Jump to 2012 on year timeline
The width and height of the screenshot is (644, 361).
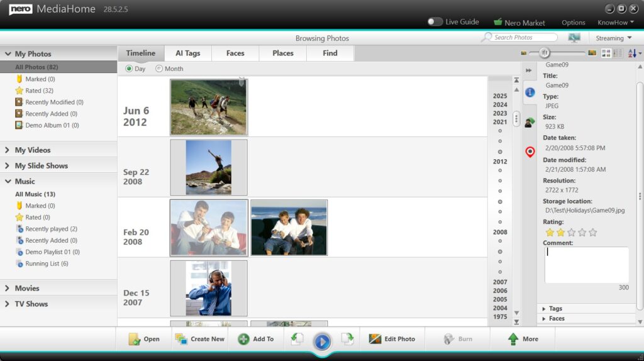coord(500,162)
